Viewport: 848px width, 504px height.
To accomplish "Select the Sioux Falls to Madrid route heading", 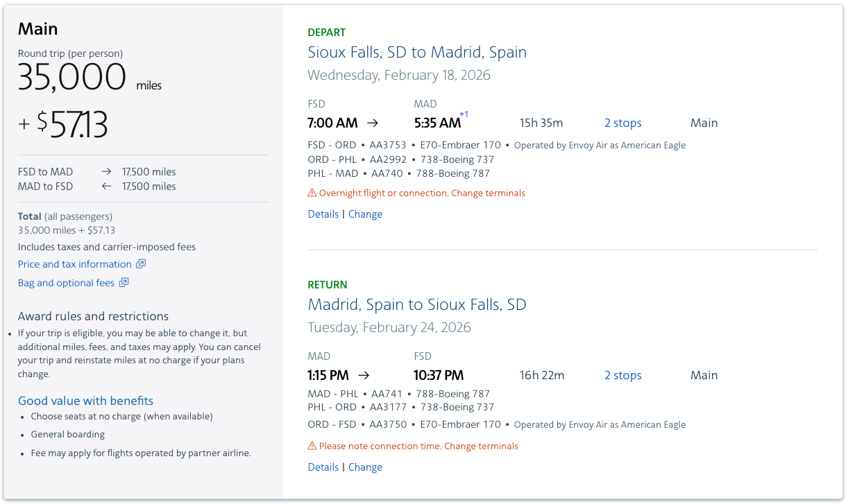I will pos(417,51).
